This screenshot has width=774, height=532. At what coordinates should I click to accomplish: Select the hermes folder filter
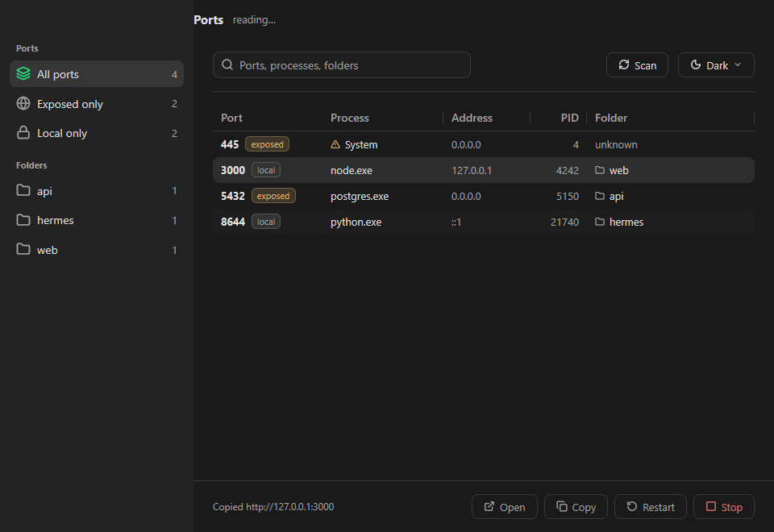click(x=97, y=220)
